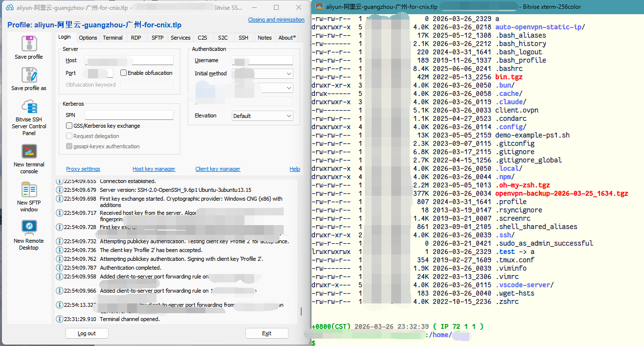
Task: Click 'demo-example-ps1.sh' in terminal listing
Action: [533, 135]
